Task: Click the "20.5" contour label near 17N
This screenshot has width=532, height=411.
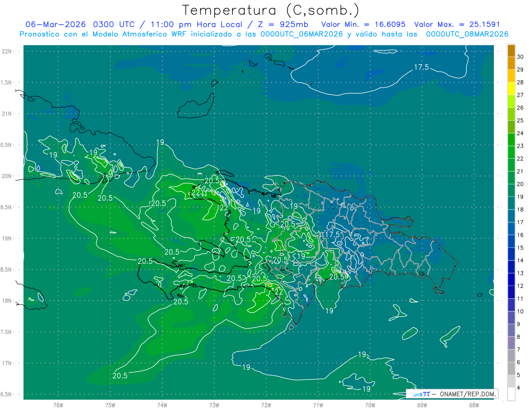Action: [120, 376]
